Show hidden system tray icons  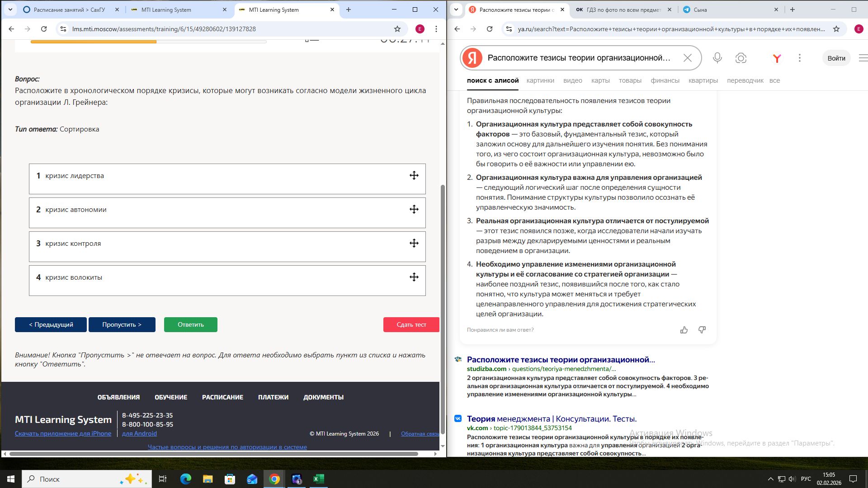770,479
